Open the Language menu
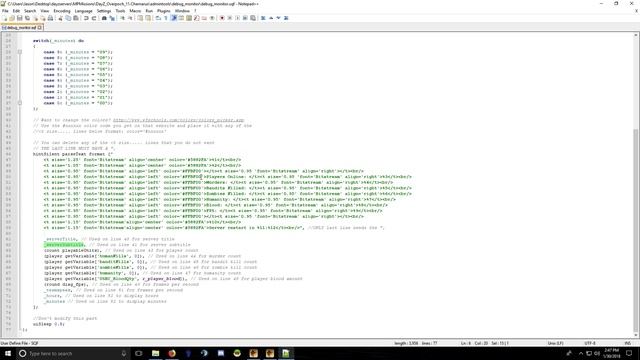Image resolution: width=640 pixels, height=360 pixels. point(84,11)
